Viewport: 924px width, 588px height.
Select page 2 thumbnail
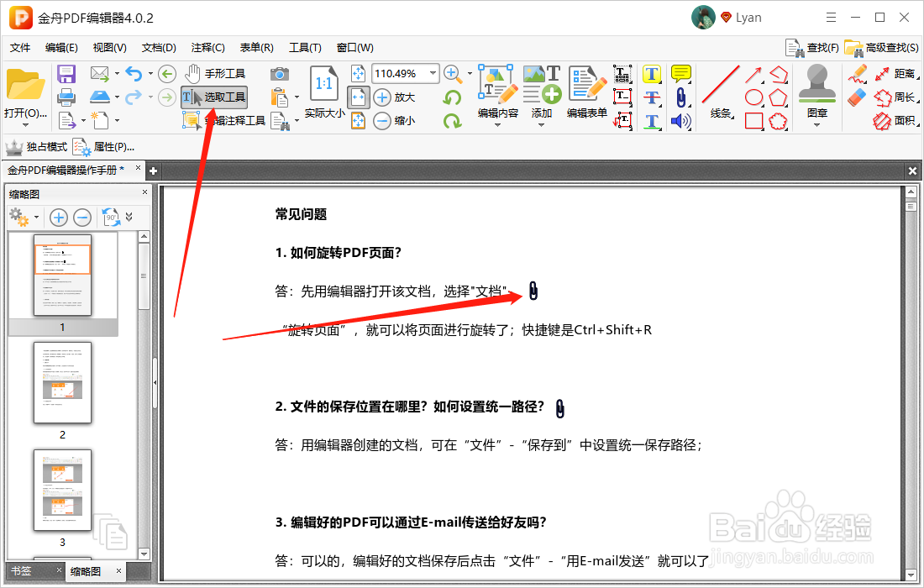62,383
